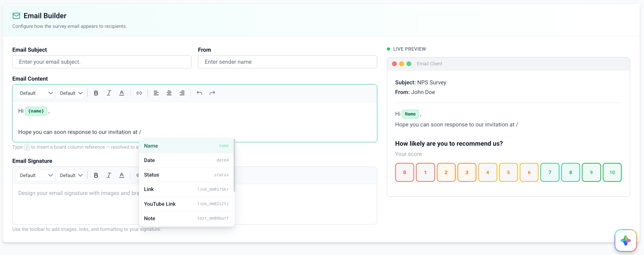Click the red dot in Email Client bar

[x=394, y=64]
